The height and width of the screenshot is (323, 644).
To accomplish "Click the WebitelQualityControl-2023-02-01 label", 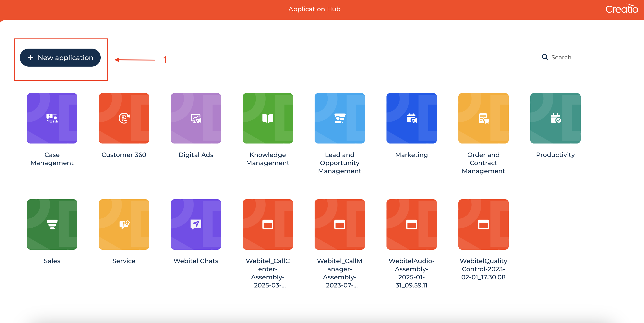I will tap(484, 269).
